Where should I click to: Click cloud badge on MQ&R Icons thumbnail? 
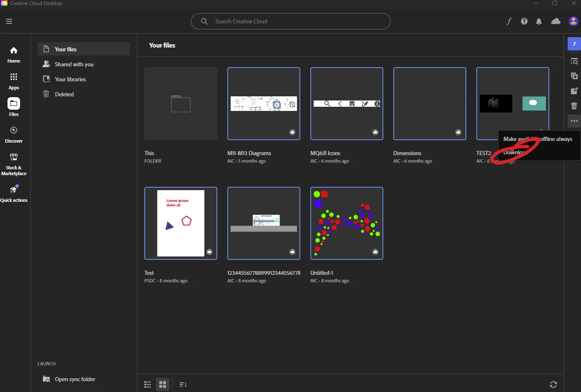(x=375, y=132)
